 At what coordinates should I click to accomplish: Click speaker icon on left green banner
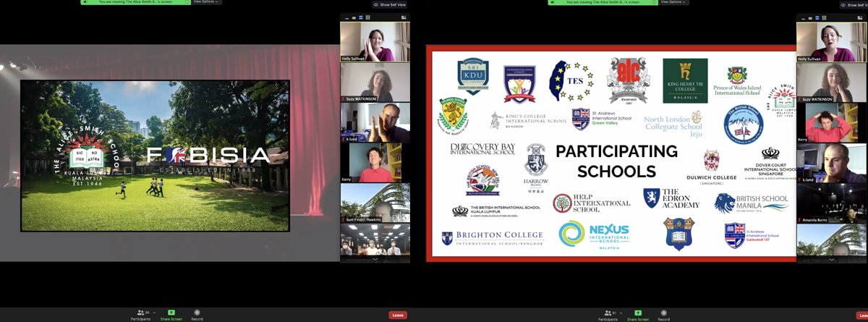[85, 2]
